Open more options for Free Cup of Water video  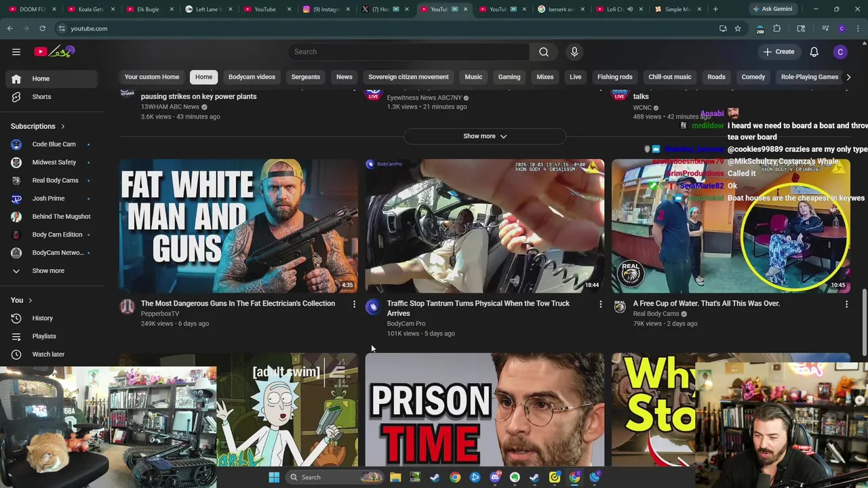[846, 304]
